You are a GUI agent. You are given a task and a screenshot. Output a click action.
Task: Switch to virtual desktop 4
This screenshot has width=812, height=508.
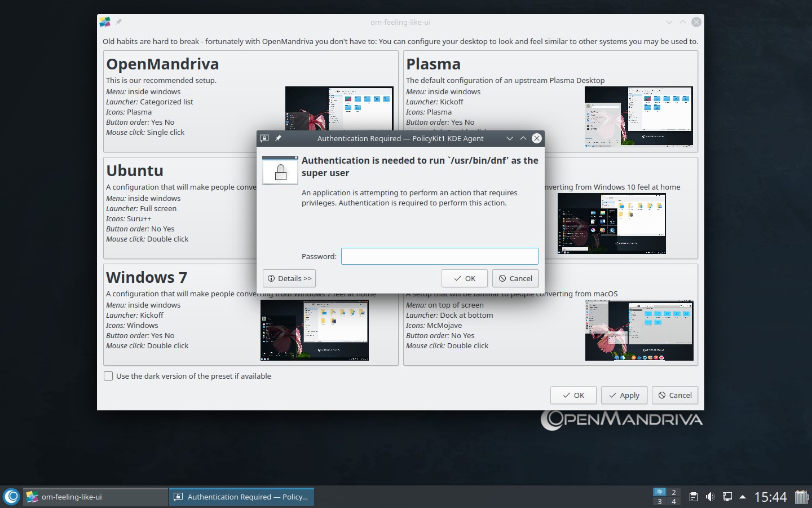[674, 501]
